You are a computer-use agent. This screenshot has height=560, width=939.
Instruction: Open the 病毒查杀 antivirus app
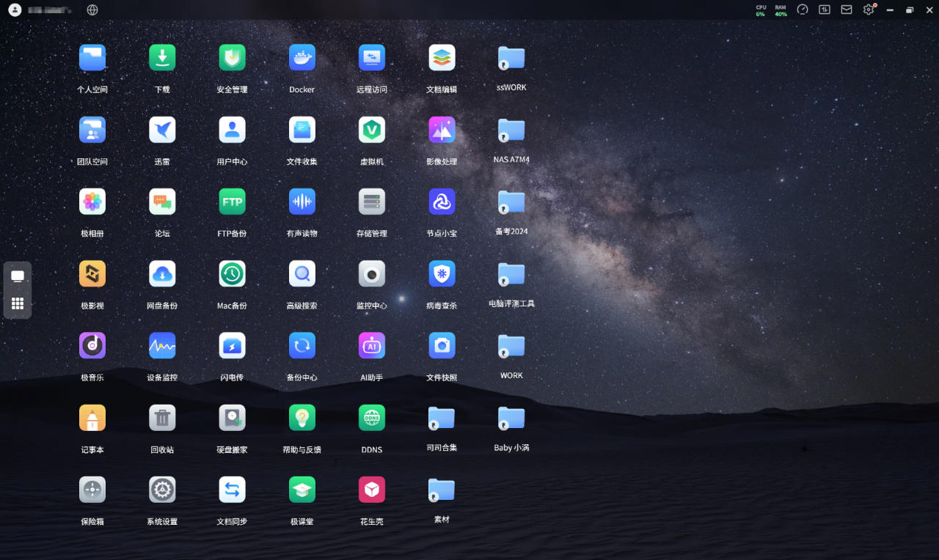(442, 273)
